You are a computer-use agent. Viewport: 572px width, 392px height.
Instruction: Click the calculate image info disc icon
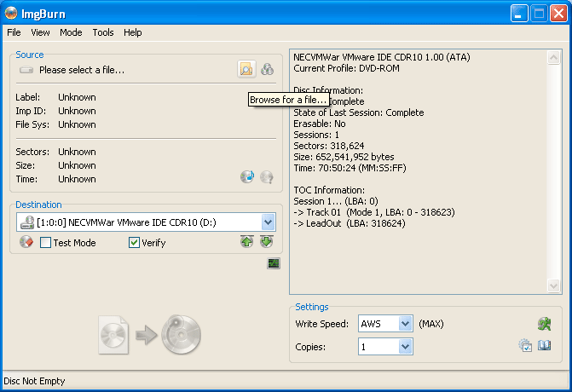click(247, 177)
